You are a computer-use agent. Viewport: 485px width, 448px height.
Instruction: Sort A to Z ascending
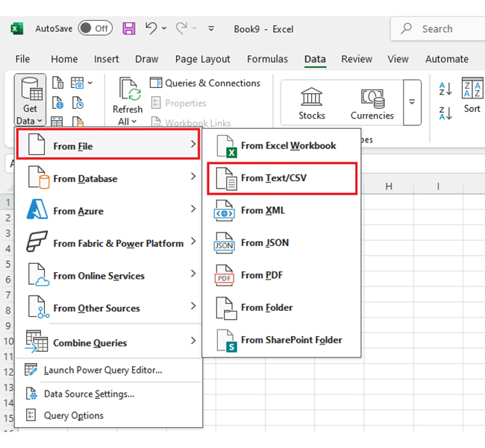[x=445, y=89]
